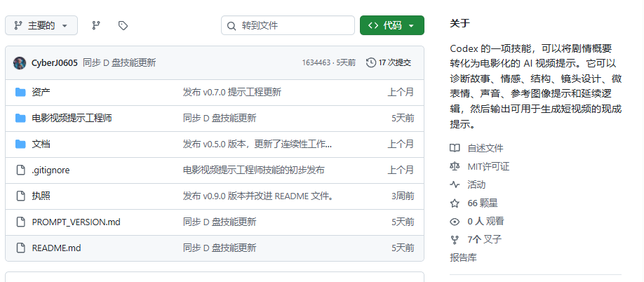Open the 资产 folder
Viewport: 644px width, 282px height.
coord(41,92)
